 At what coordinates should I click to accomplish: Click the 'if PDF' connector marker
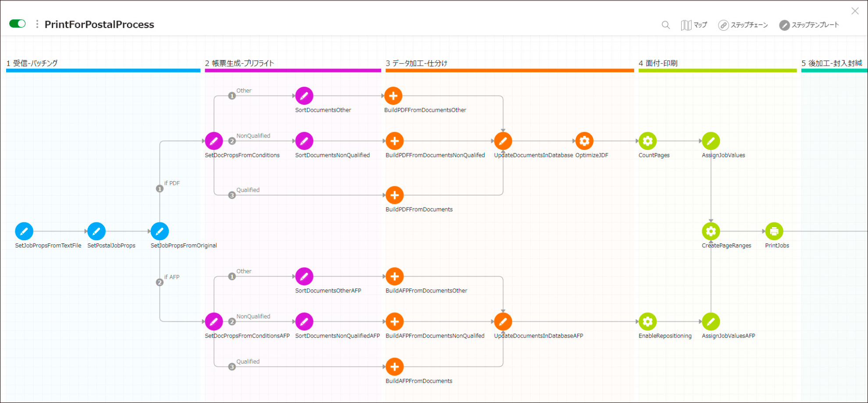click(160, 189)
